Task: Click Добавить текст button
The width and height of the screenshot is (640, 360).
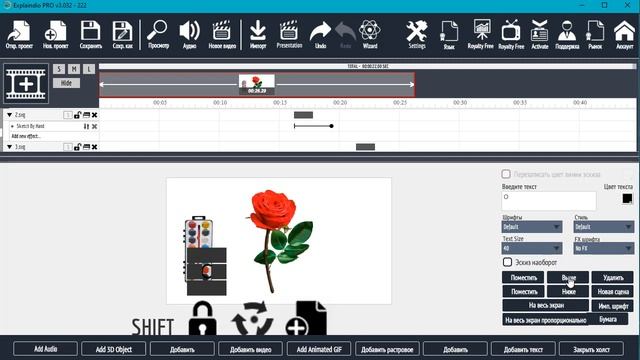Action: click(x=523, y=349)
